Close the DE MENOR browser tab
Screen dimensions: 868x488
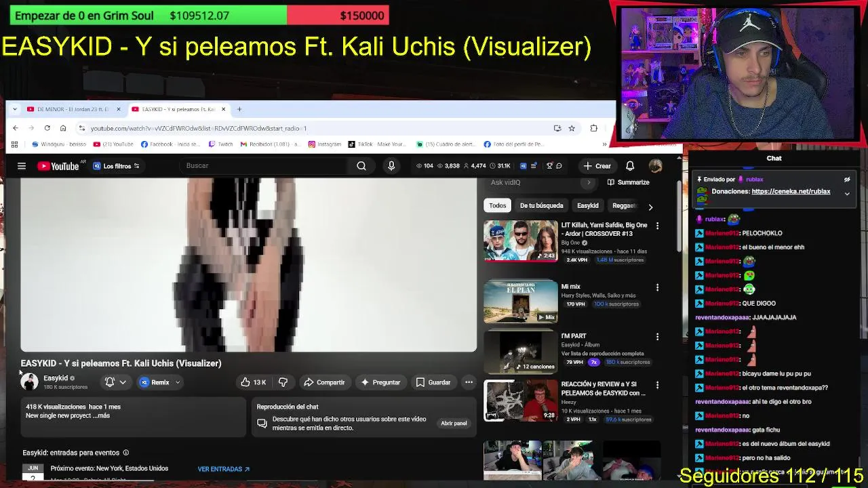tap(118, 109)
